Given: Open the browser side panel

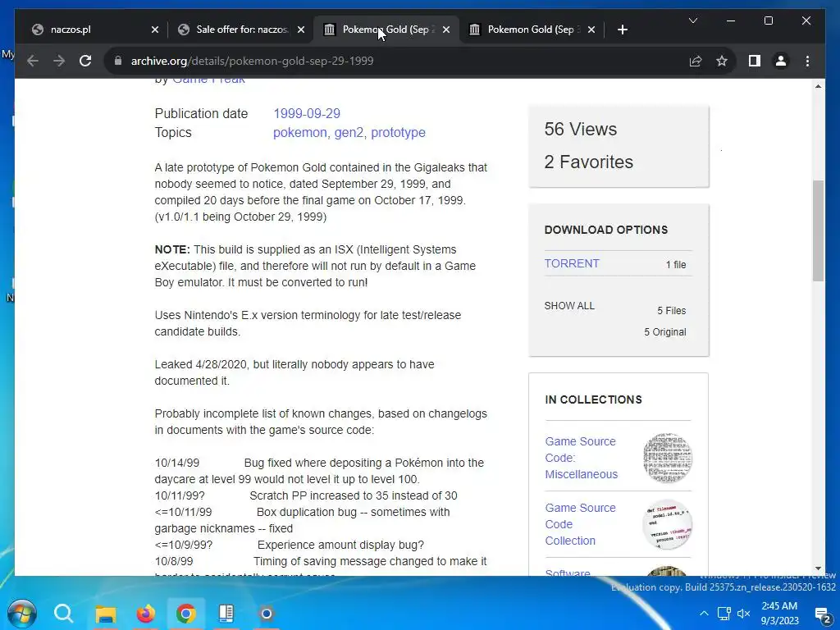Looking at the screenshot, I should click(x=755, y=61).
